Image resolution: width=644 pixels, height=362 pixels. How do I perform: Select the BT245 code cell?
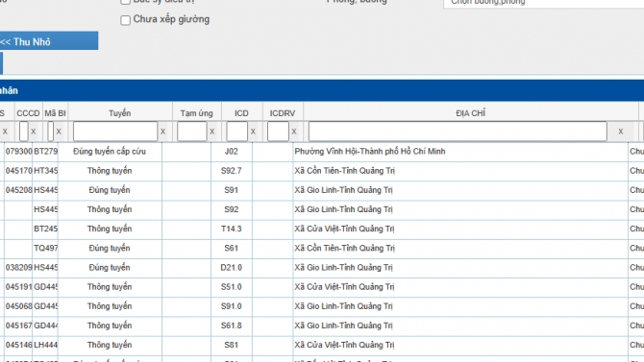click(x=45, y=229)
